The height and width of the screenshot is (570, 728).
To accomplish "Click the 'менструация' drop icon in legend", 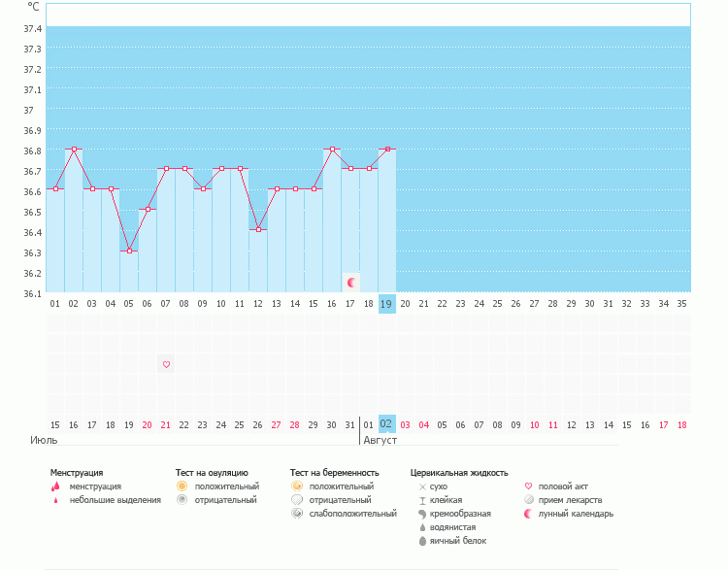I will (55, 486).
